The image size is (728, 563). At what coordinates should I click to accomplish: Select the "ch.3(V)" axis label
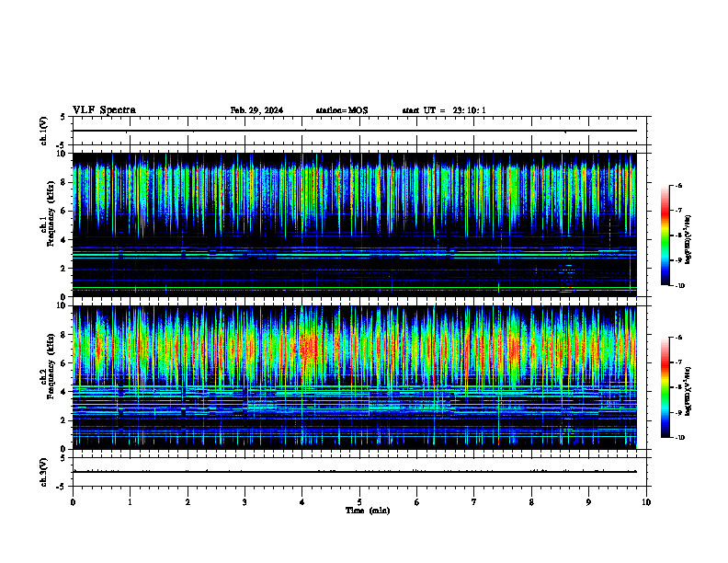pos(44,472)
